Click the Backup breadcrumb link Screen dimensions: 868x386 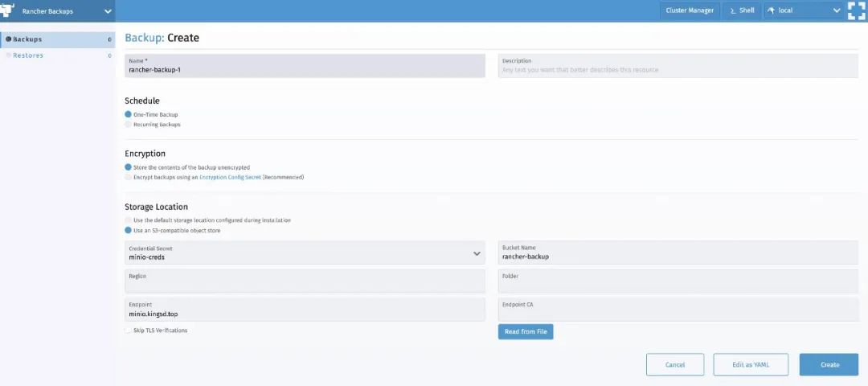pyautogui.click(x=143, y=38)
